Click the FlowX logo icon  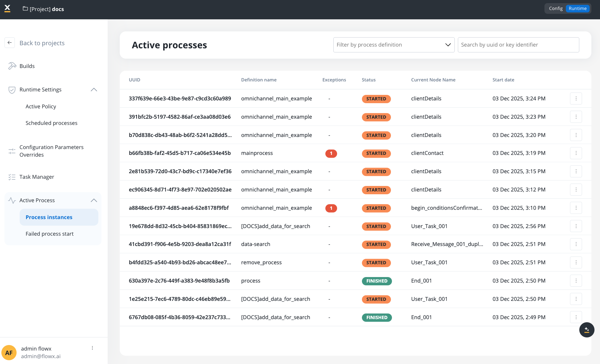tap(7, 9)
